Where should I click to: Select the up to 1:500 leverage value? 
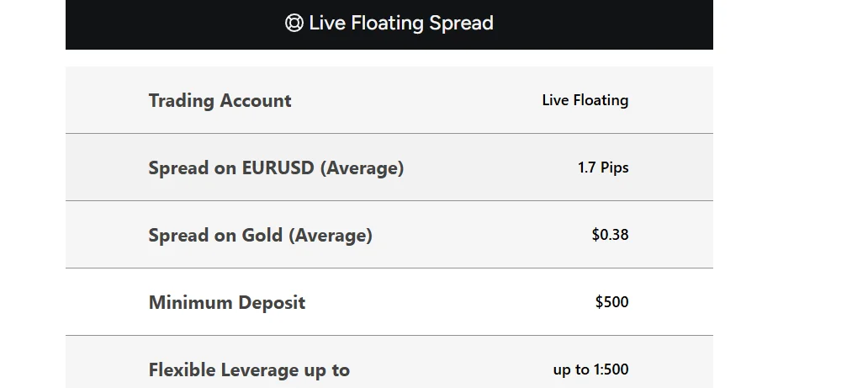click(590, 369)
